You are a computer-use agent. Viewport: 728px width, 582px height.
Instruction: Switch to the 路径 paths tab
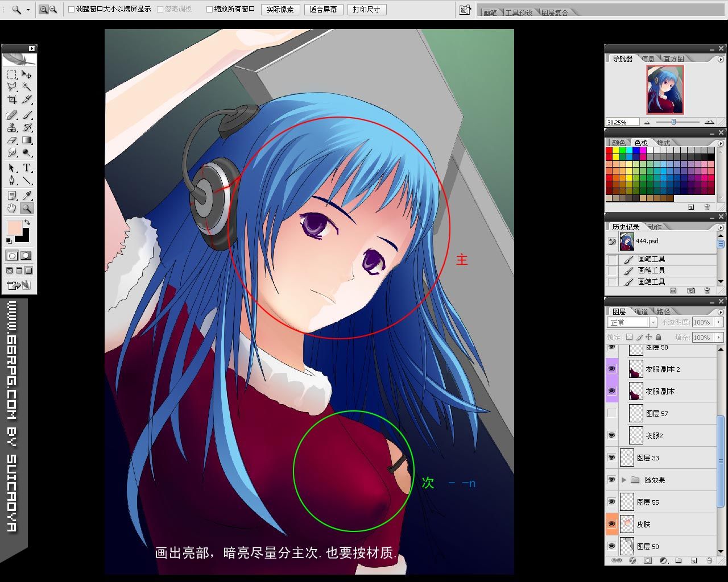(x=663, y=311)
